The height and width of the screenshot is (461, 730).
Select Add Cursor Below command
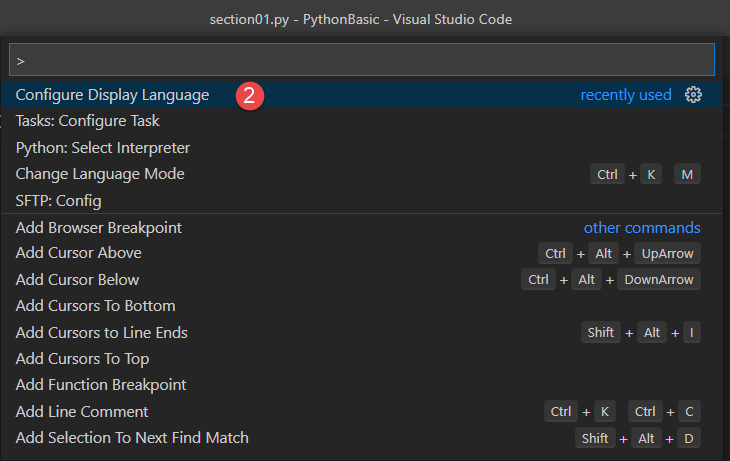[78, 279]
